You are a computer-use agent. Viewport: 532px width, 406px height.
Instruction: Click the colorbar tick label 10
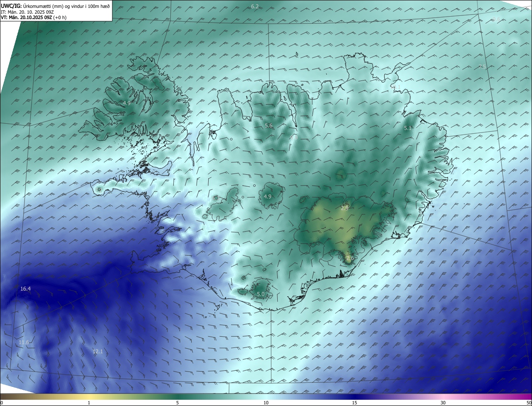[266, 403]
